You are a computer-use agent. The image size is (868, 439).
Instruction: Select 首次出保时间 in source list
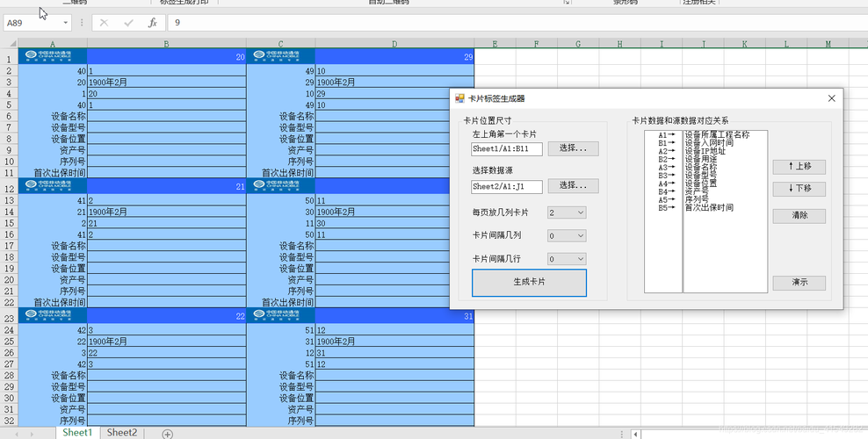click(709, 208)
